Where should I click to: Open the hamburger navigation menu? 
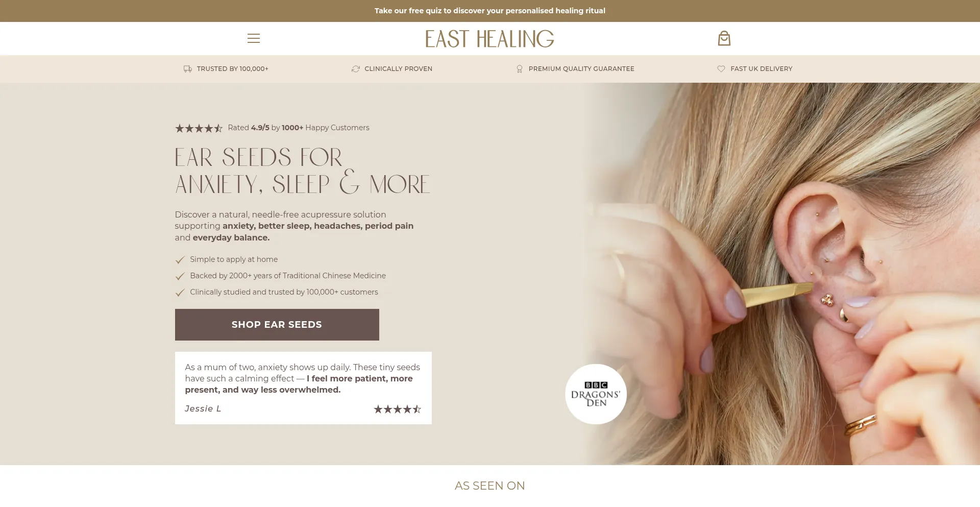(x=254, y=38)
